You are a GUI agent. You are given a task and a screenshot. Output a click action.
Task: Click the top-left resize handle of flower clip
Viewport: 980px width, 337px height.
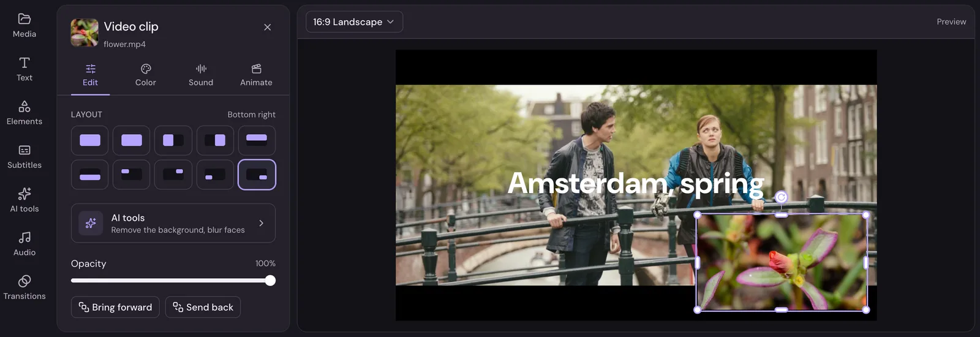coord(697,215)
